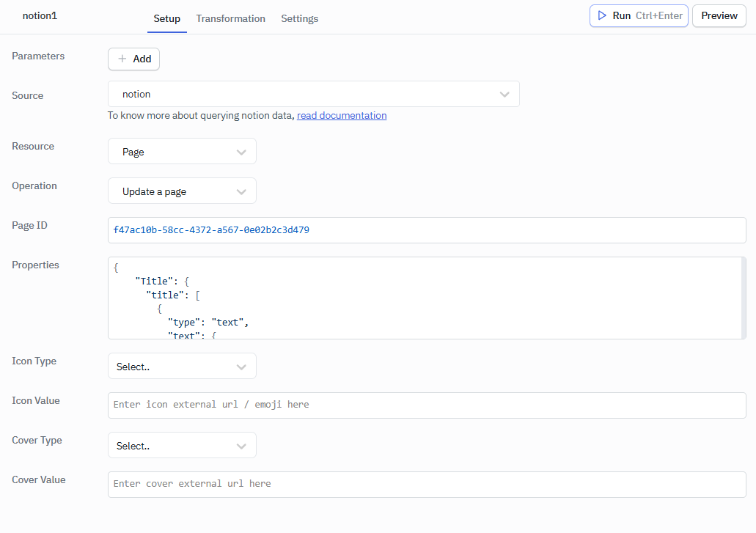Click the Icon Value input field
Viewport: 756px width, 533px height.
tap(427, 405)
